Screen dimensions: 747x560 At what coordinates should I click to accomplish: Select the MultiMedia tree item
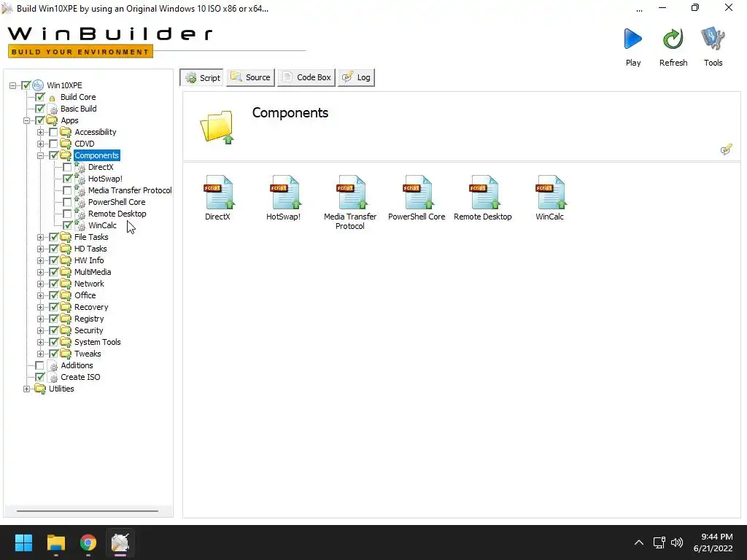coord(93,273)
